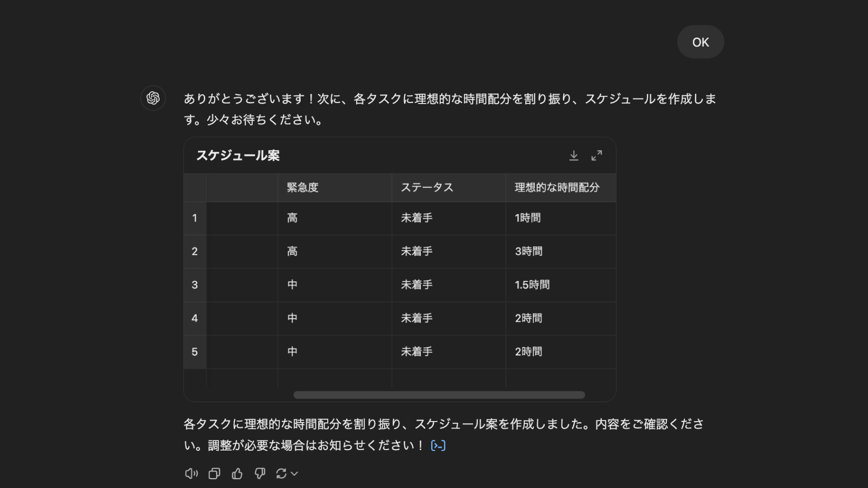Open the regenerate model dropdown chevron
The height and width of the screenshot is (488, 868).
click(295, 474)
